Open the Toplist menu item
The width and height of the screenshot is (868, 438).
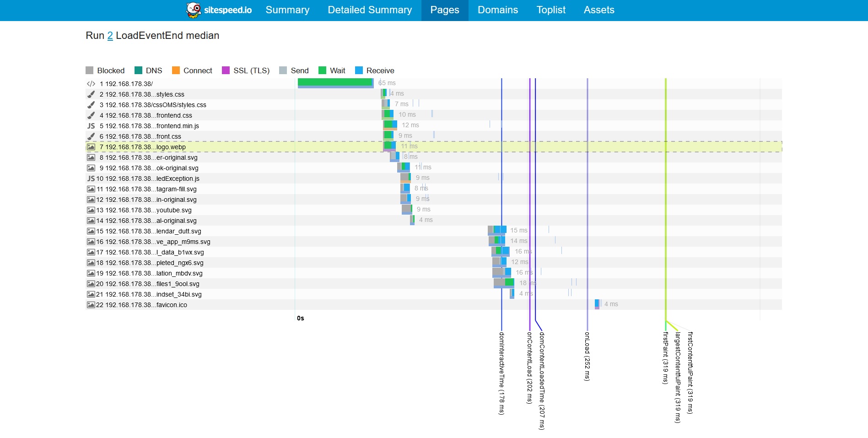click(551, 10)
